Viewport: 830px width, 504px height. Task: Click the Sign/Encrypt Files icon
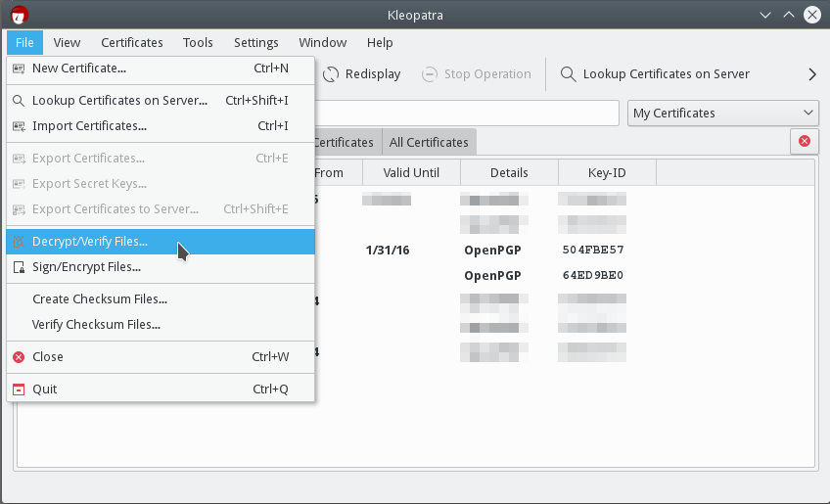[19, 267]
